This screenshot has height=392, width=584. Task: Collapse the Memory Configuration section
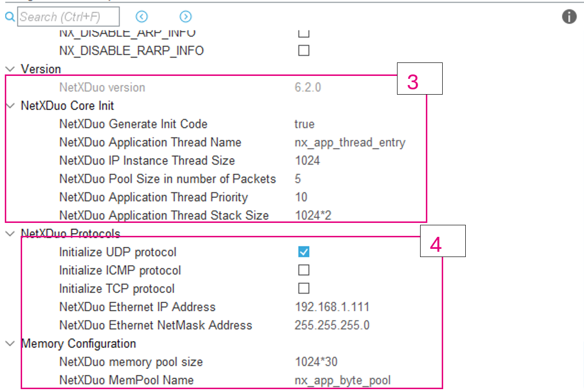[x=10, y=343]
